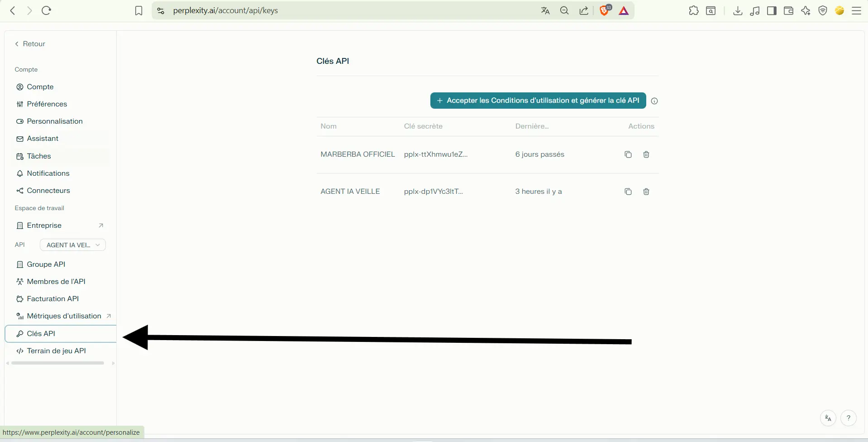
Task: Click the Retour back link
Action: [x=30, y=44]
